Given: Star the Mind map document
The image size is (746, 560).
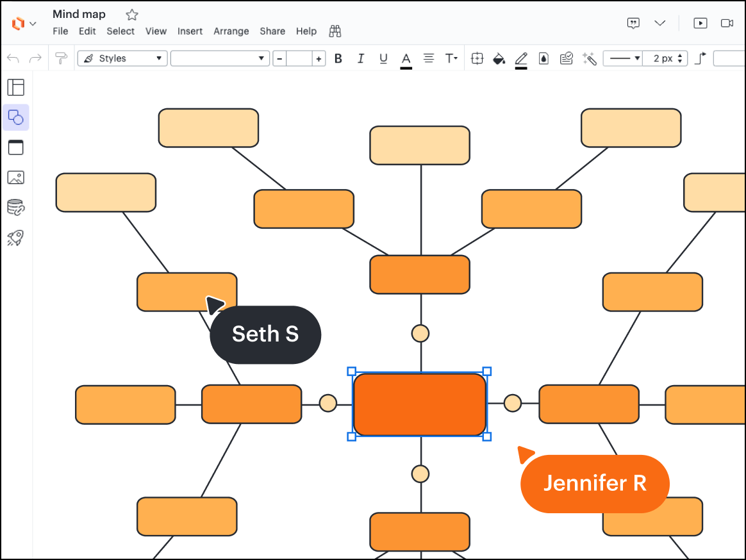Looking at the screenshot, I should (x=132, y=15).
